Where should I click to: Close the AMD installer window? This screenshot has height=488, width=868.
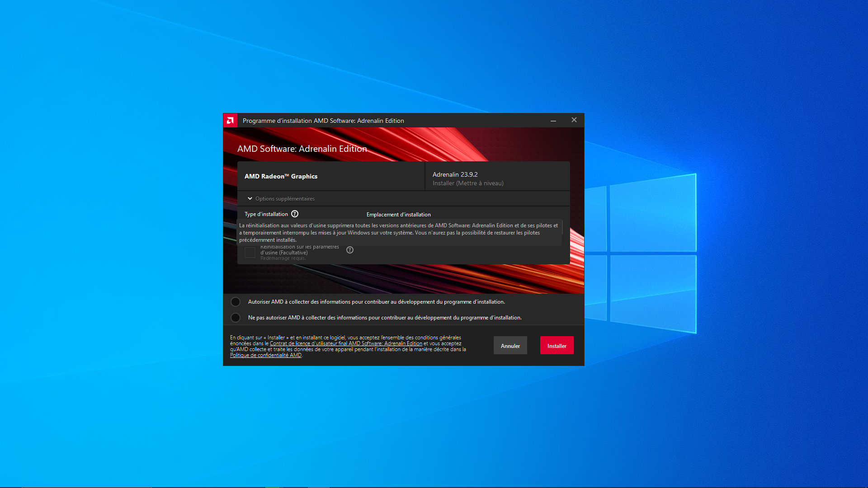574,120
